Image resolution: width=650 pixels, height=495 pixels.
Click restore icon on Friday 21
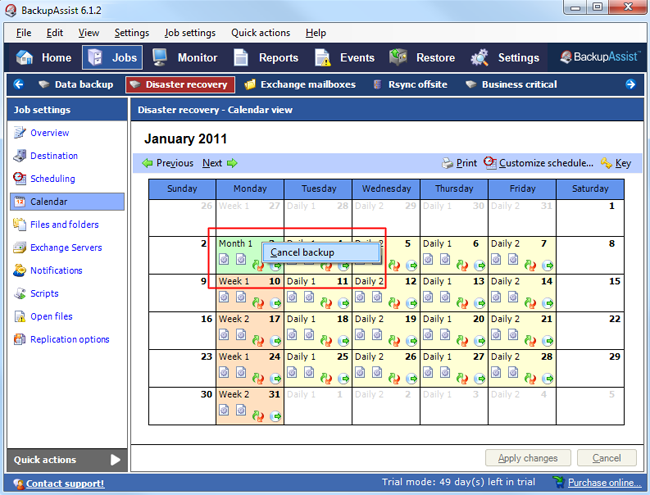coord(531,341)
